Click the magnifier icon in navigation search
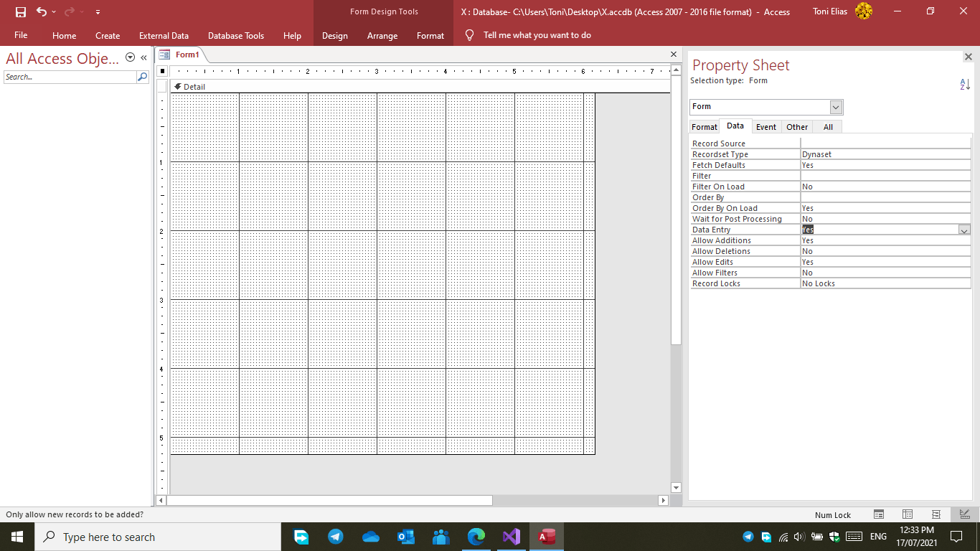Screen dimensions: 980x551 pyautogui.click(x=142, y=77)
